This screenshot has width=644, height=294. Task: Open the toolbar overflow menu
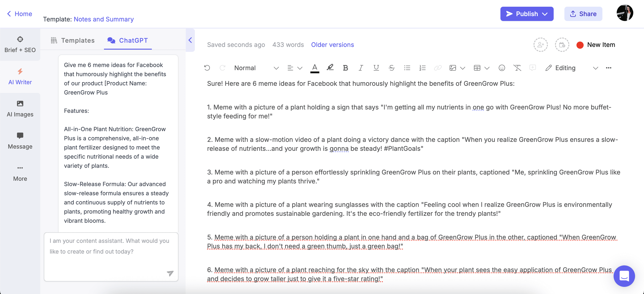tap(608, 68)
